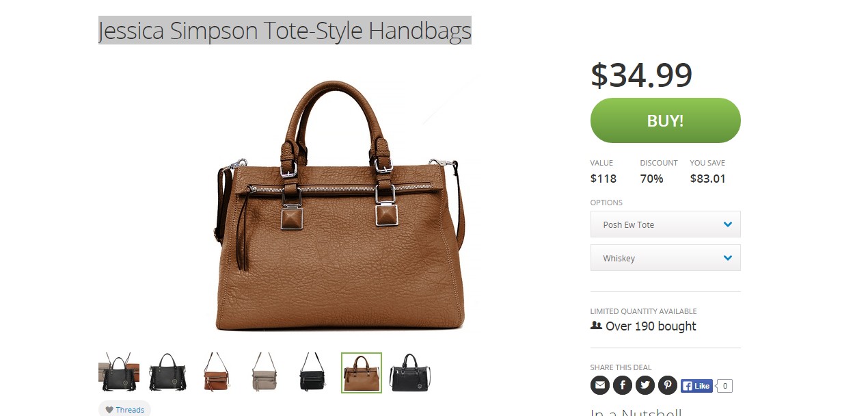Click the Over 190 bought people icon

[596, 326]
